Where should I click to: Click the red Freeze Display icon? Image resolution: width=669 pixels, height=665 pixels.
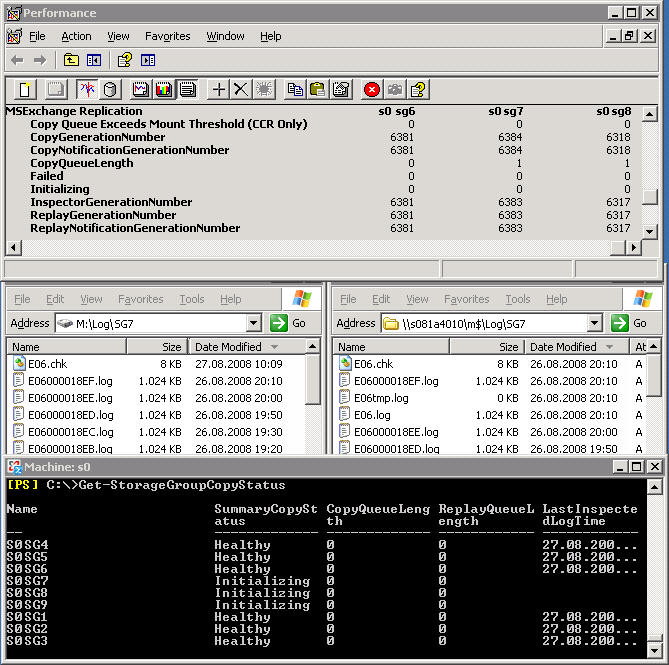372,90
